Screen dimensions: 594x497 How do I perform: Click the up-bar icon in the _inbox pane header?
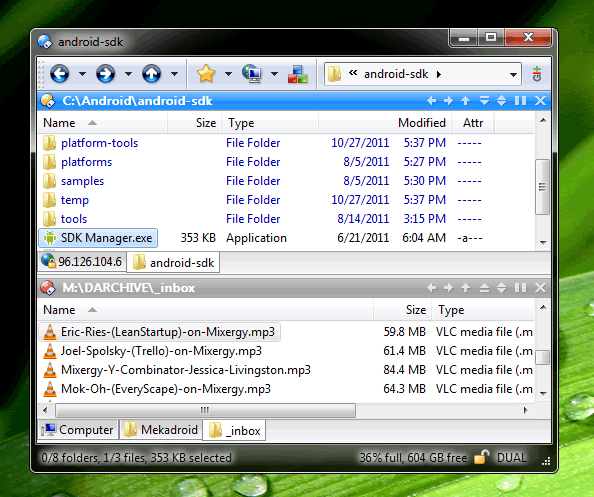[484, 288]
